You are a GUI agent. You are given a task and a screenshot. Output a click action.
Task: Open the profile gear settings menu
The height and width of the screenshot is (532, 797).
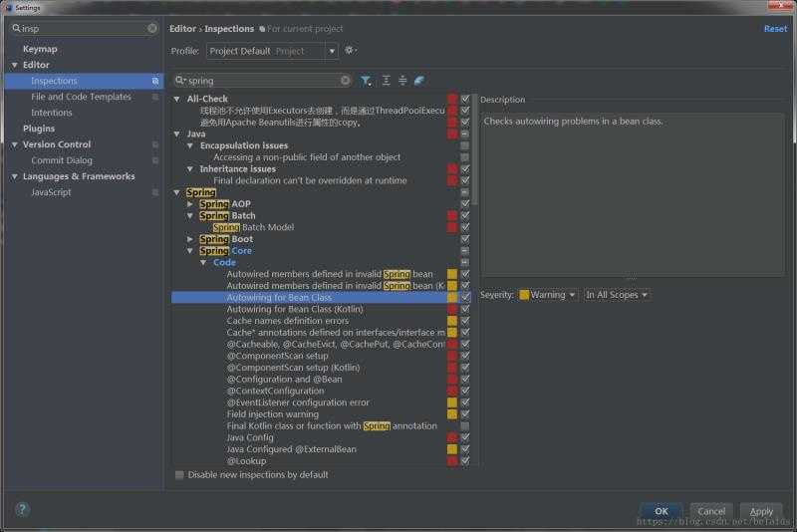coord(351,50)
